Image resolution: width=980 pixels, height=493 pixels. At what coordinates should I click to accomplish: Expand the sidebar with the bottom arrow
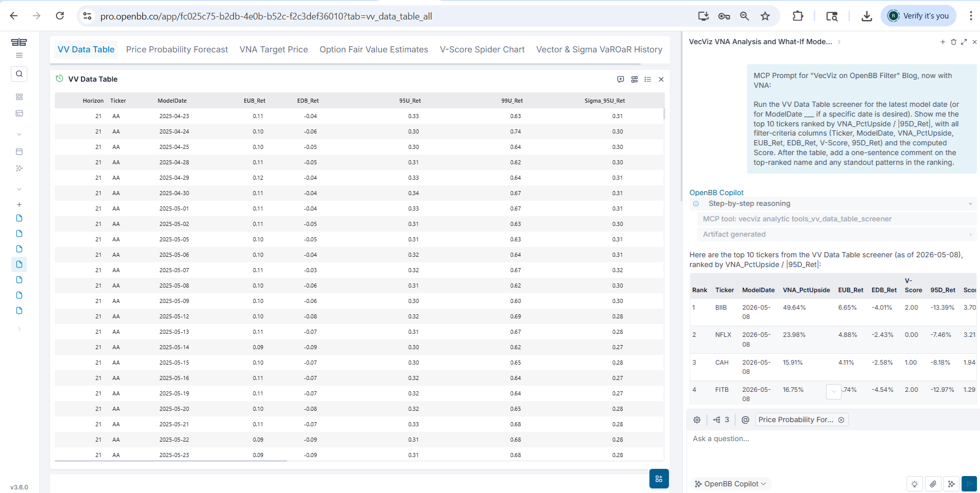pyautogui.click(x=19, y=329)
